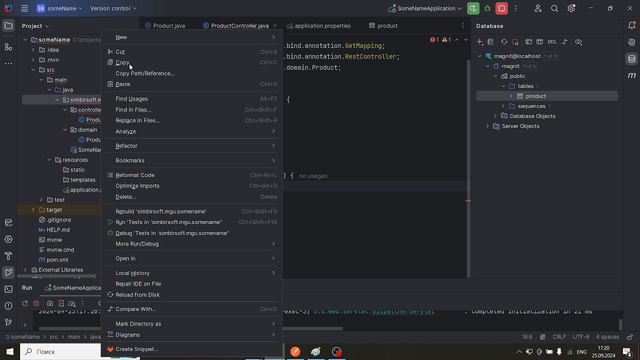The width and height of the screenshot is (640, 360).
Task: Click the Windows Start button
Action: coord(10,351)
